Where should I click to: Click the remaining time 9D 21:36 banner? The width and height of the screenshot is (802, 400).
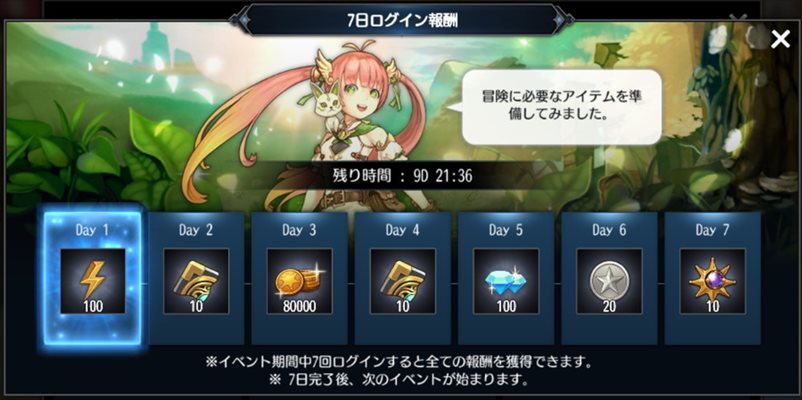click(402, 176)
